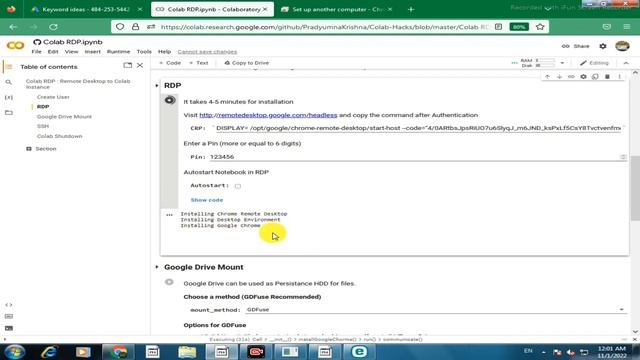Image resolution: width=640 pixels, height=360 pixels.
Task: Open the Runtime menu
Action: coord(118,52)
